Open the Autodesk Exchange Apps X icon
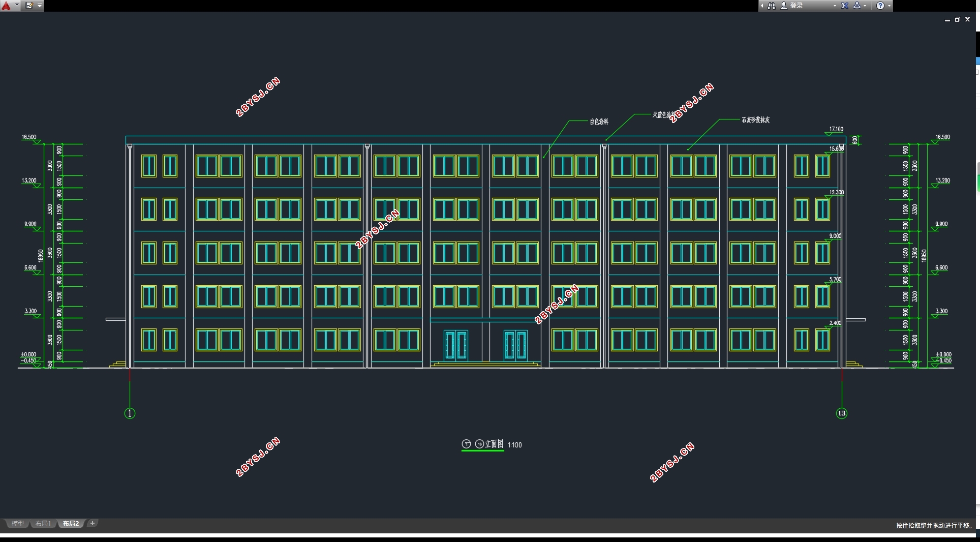Viewport: 980px width, 542px height. [845, 6]
